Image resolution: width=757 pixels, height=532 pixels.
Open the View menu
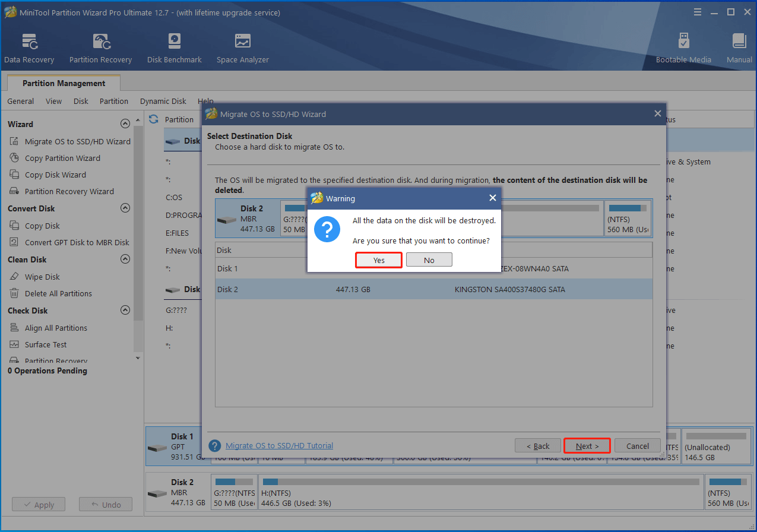(53, 101)
